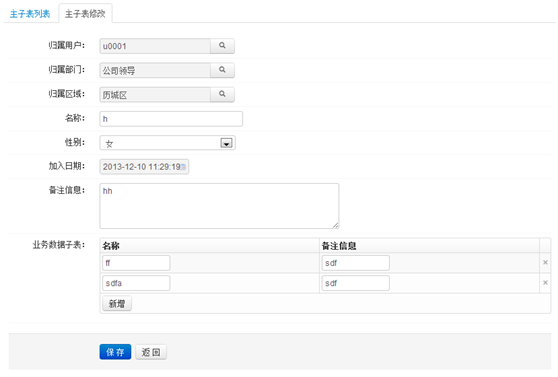Click the sub-table name input with ff
558x377 pixels.
[x=136, y=263]
